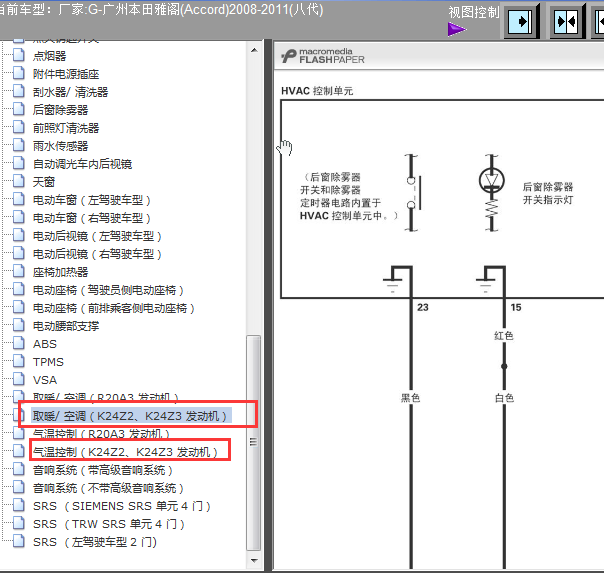Select SRS (TRW SRS 单元 4 门)

click(x=109, y=524)
